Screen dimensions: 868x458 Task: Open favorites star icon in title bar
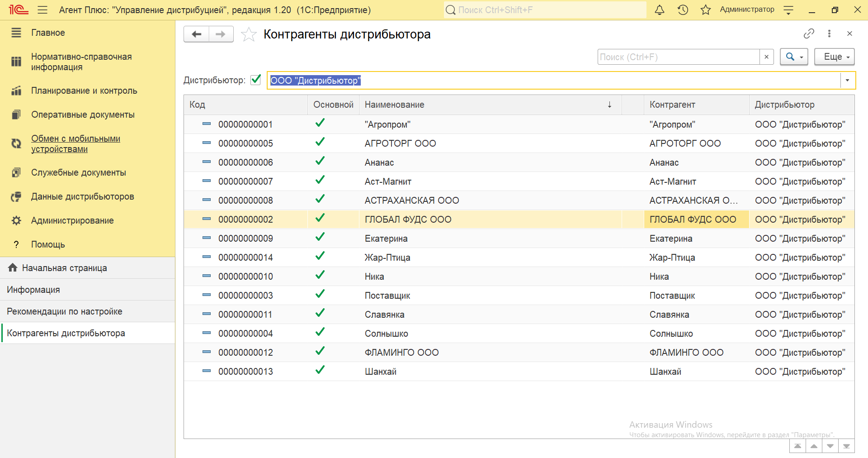coord(706,10)
